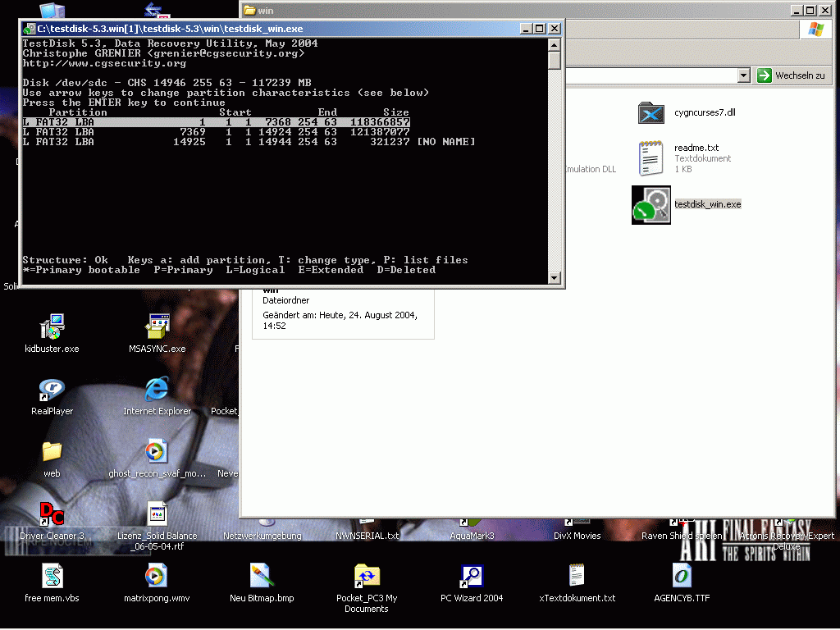The height and width of the screenshot is (630, 840).
Task: Open Pocket_PC3 My Documents folder icon
Action: coord(367,577)
